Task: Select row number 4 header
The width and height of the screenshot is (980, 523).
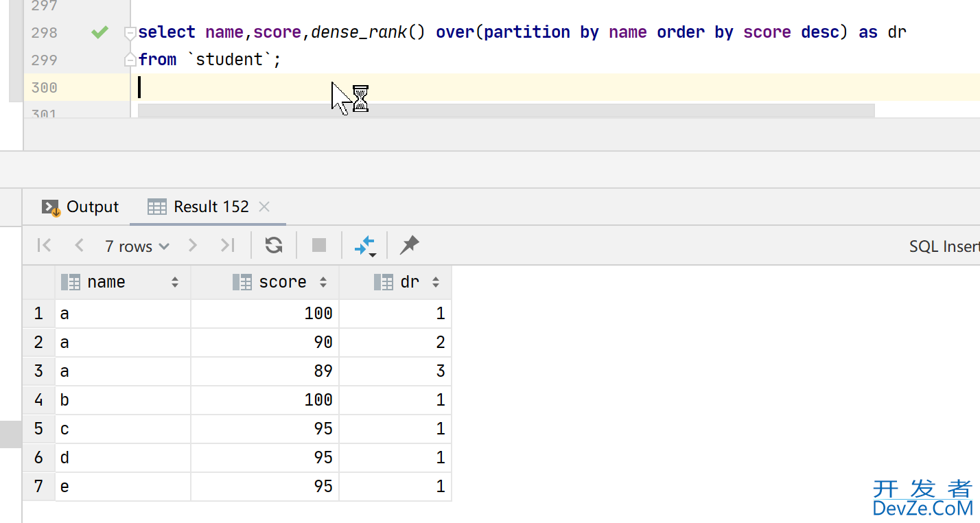Action: [38, 400]
